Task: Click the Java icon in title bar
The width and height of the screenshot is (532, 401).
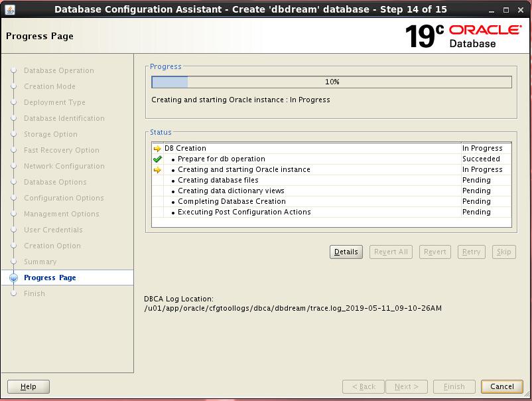Action: point(10,9)
